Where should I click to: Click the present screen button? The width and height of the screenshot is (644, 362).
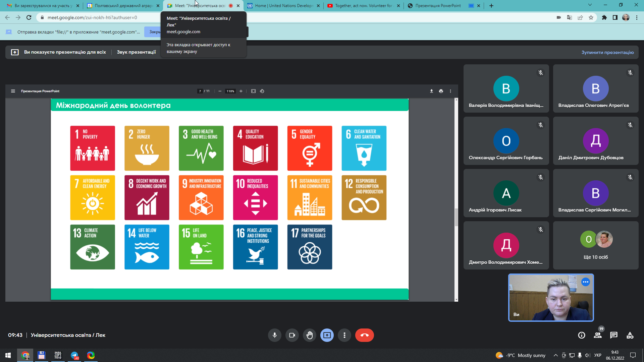pos(327,335)
